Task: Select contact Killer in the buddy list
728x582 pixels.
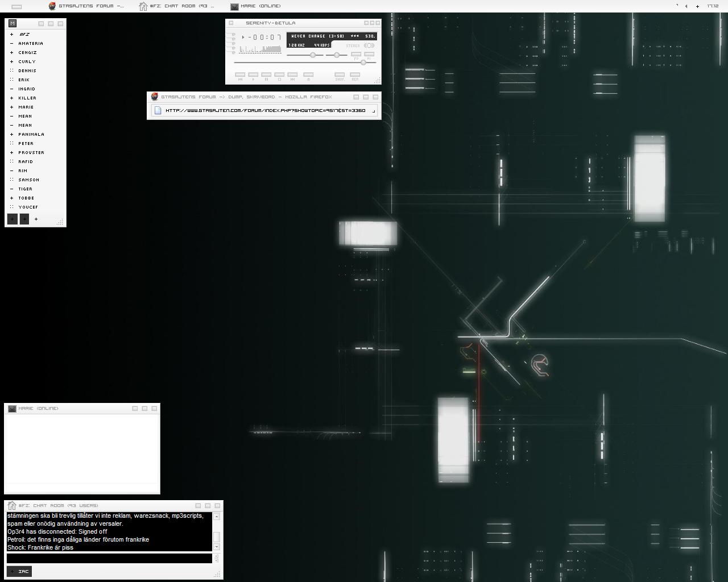Action: [27, 98]
